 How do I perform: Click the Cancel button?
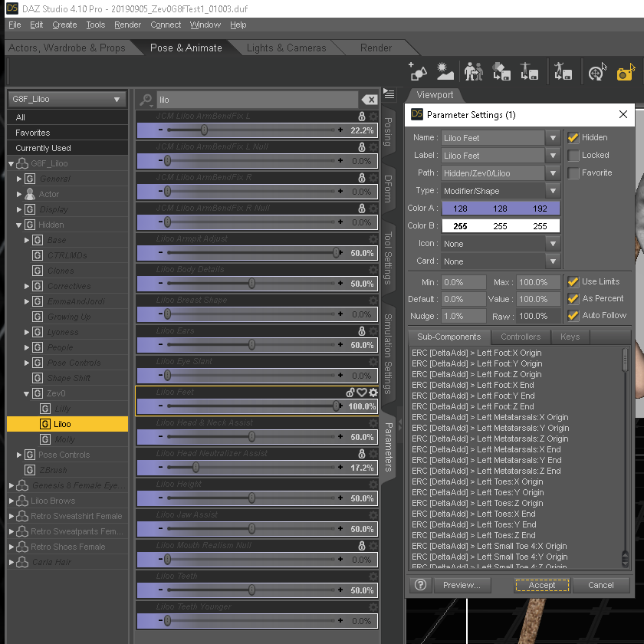[x=601, y=585]
